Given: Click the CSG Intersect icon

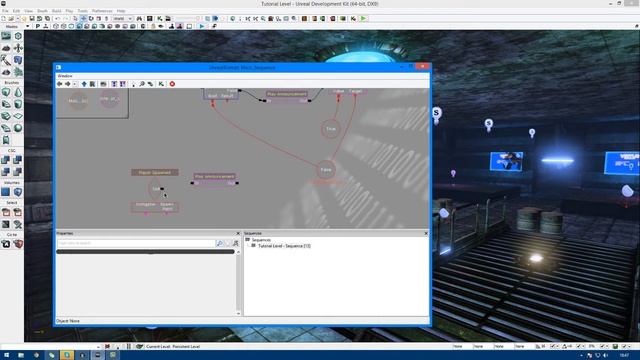Looking at the screenshot, I should 6,172.
